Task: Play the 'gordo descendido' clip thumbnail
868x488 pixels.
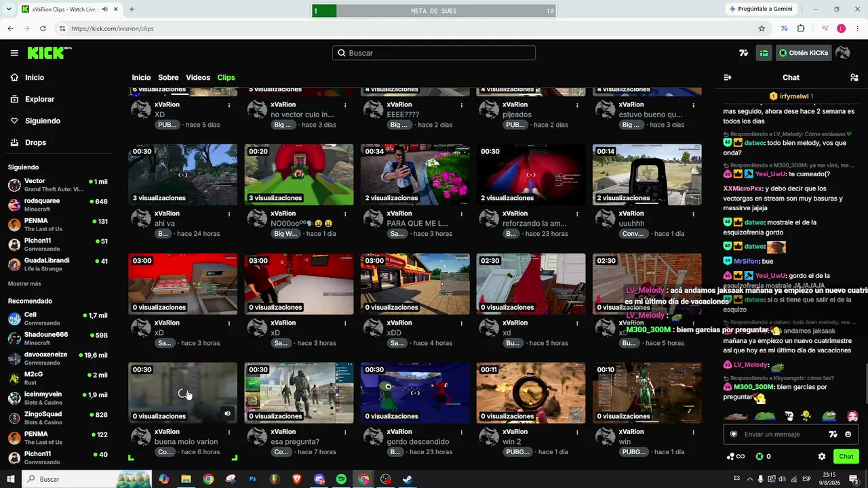Action: tap(415, 392)
